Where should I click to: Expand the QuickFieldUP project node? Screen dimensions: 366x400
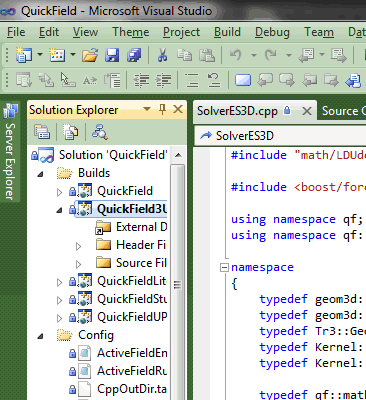point(59,318)
